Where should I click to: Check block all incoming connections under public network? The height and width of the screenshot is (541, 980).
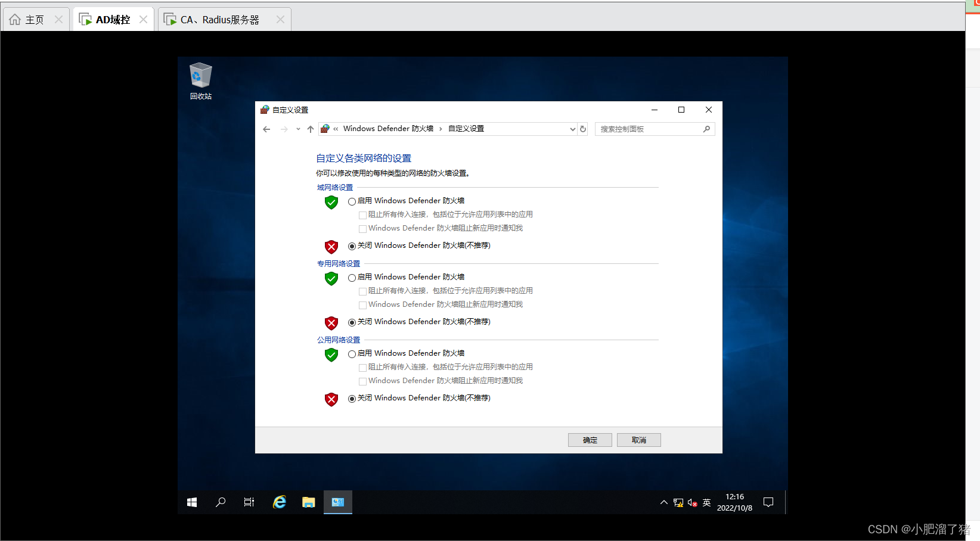pos(362,368)
